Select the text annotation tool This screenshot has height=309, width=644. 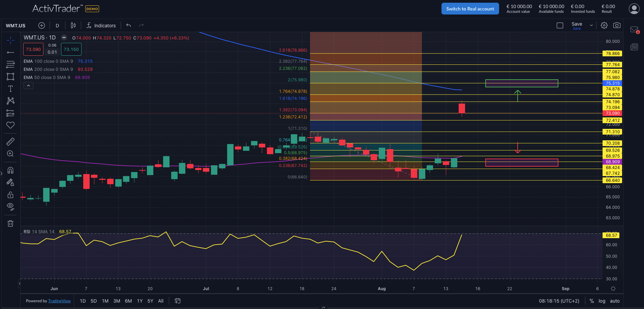(x=10, y=89)
